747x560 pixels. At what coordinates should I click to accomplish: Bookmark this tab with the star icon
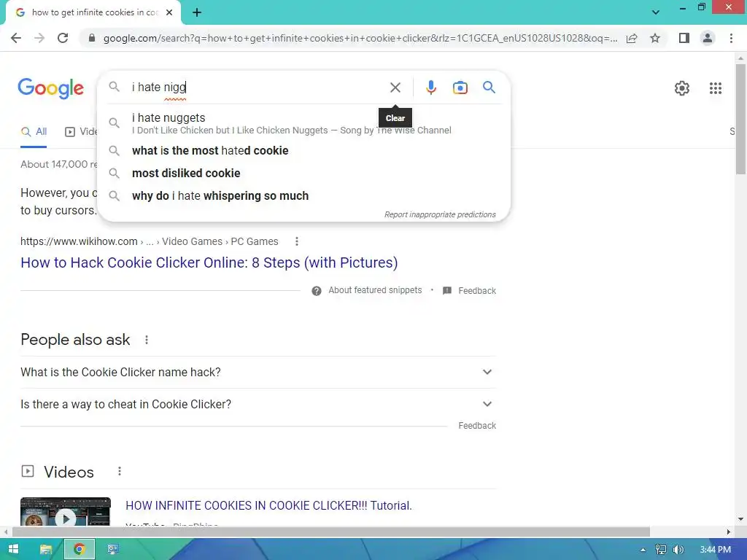[655, 38]
